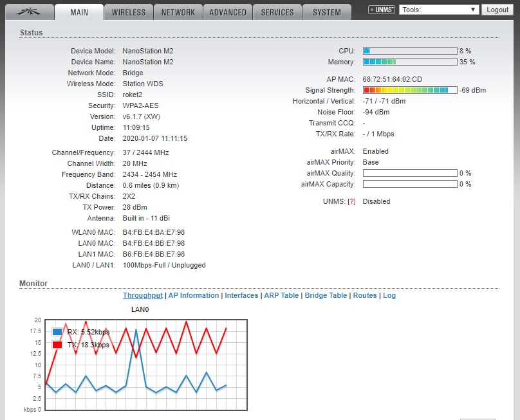
Task: Click the red TX legend swatch
Action: 57,345
